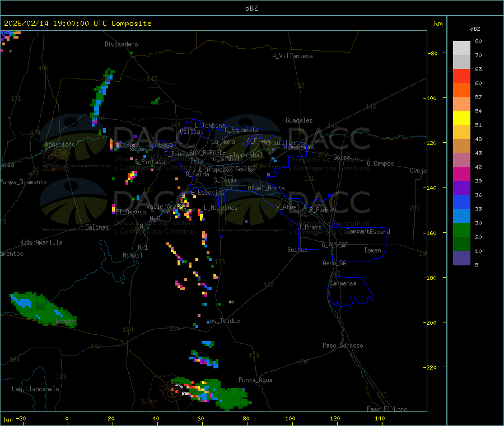Click the Lag.Llancanelo label
This screenshot has width=504, height=426.
[x=35, y=389]
